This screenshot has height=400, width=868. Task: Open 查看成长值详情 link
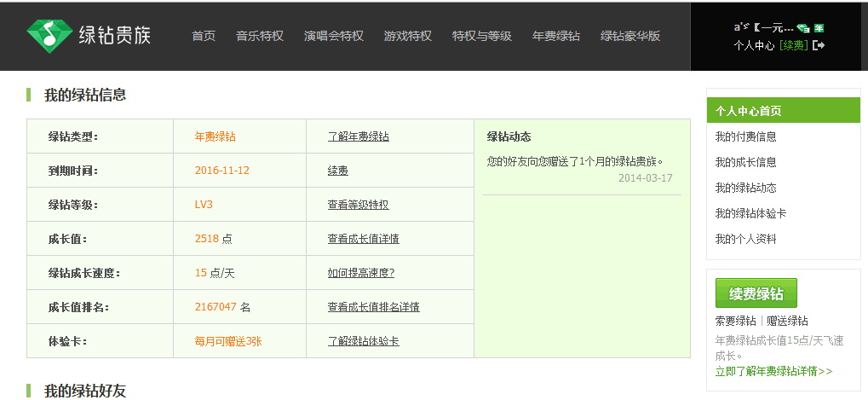pyautogui.click(x=364, y=239)
